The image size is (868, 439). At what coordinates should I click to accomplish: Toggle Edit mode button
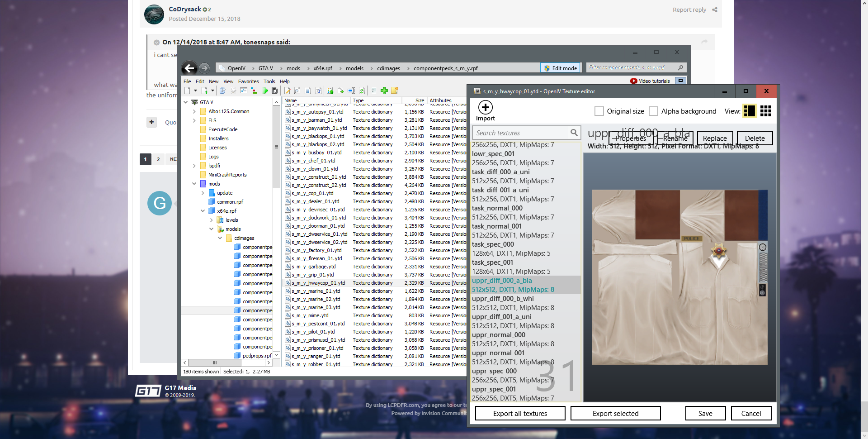[560, 68]
